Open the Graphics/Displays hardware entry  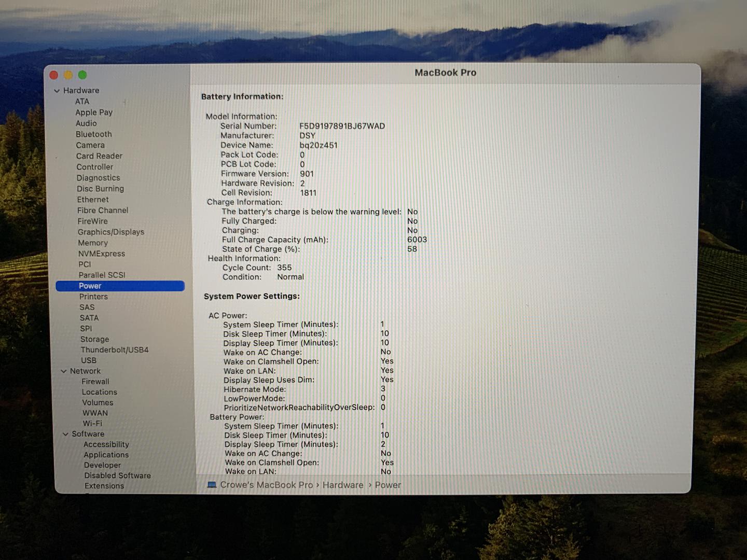tap(110, 232)
